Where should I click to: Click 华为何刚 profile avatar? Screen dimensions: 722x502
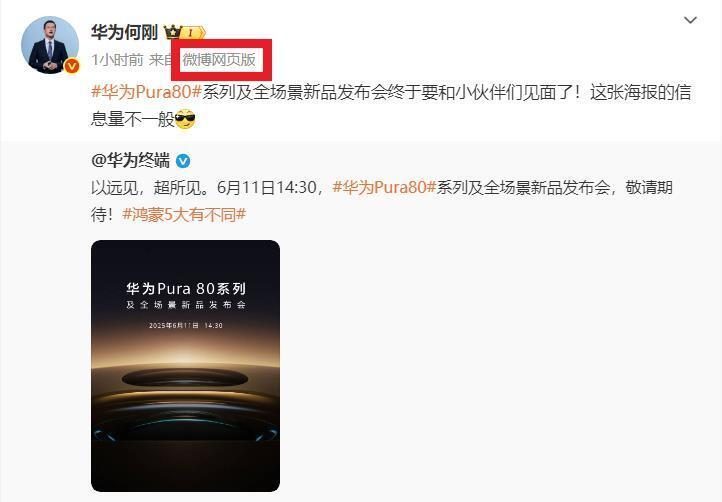50,45
